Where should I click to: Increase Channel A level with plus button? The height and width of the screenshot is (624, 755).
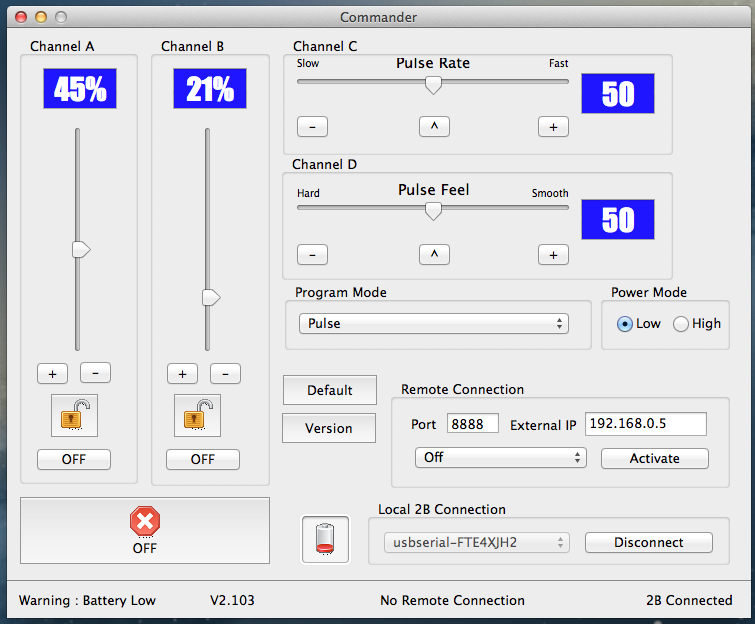pos(52,374)
